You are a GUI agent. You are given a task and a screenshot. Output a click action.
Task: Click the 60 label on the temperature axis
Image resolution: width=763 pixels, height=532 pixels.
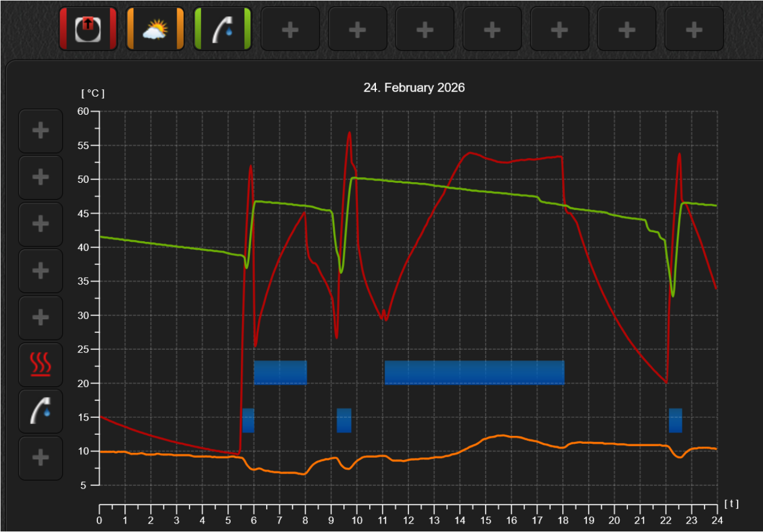[83, 111]
